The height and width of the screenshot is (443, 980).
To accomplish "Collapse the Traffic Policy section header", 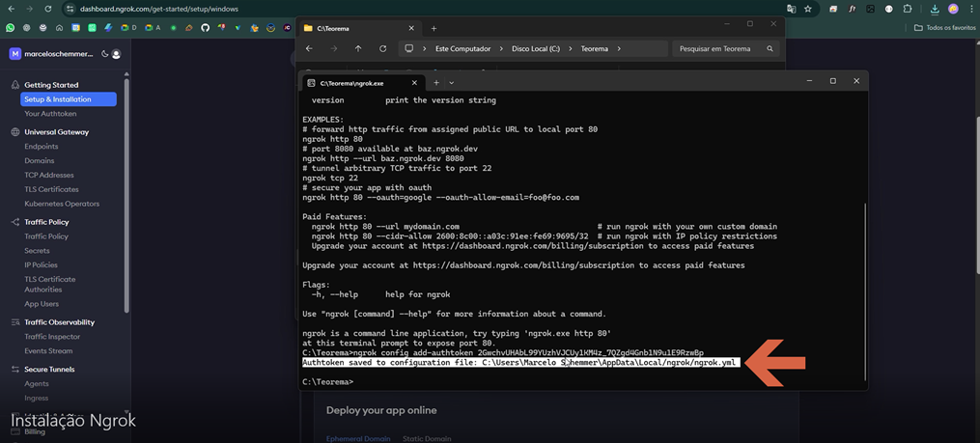I will click(47, 222).
